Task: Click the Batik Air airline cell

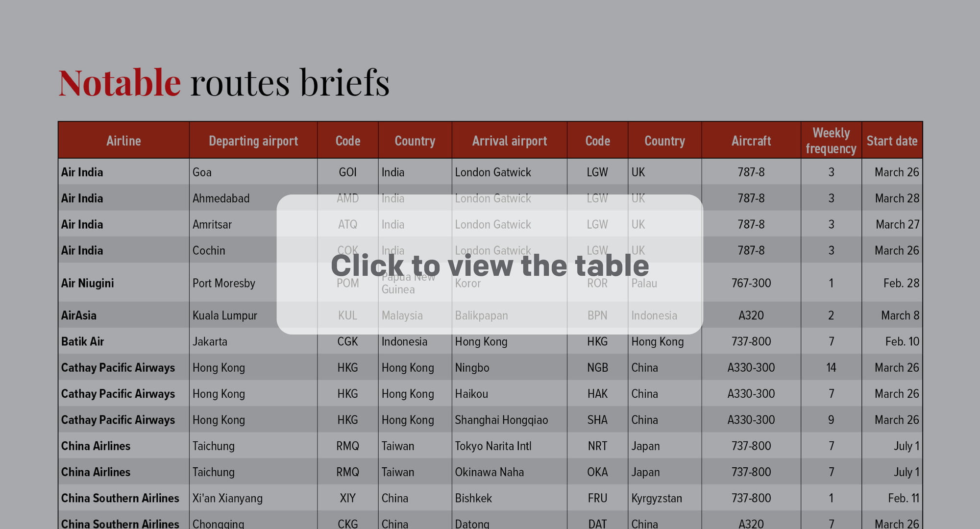Action: pyautogui.click(x=82, y=341)
